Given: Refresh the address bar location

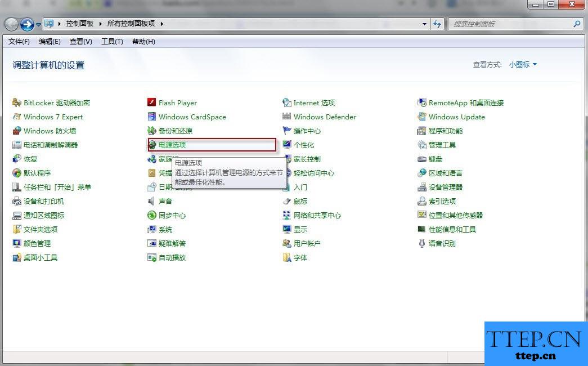Looking at the screenshot, I should 437,24.
